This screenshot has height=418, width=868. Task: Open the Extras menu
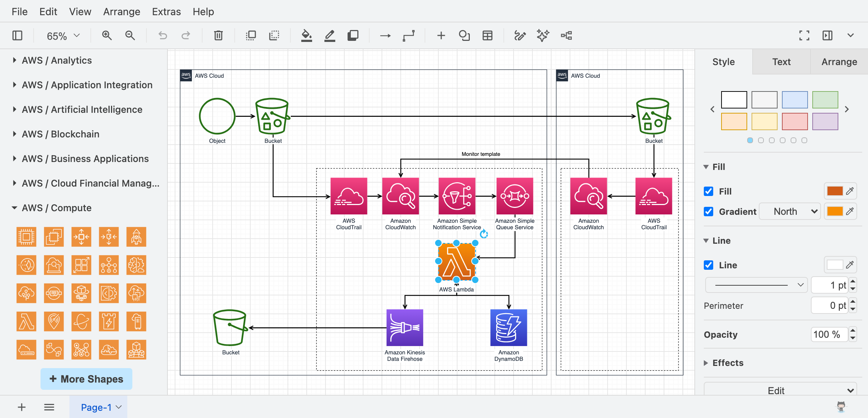pos(166,12)
